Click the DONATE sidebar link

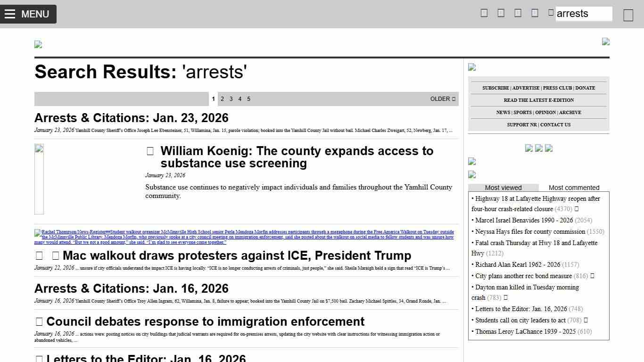pos(585,88)
